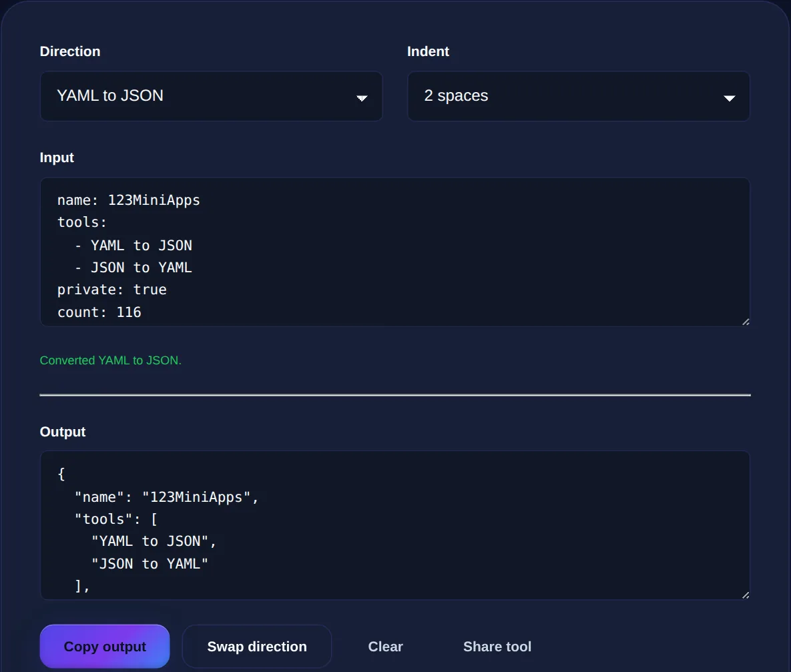
Task: Open the Direction dropdown showing YAML to JSON
Action: pos(211,96)
